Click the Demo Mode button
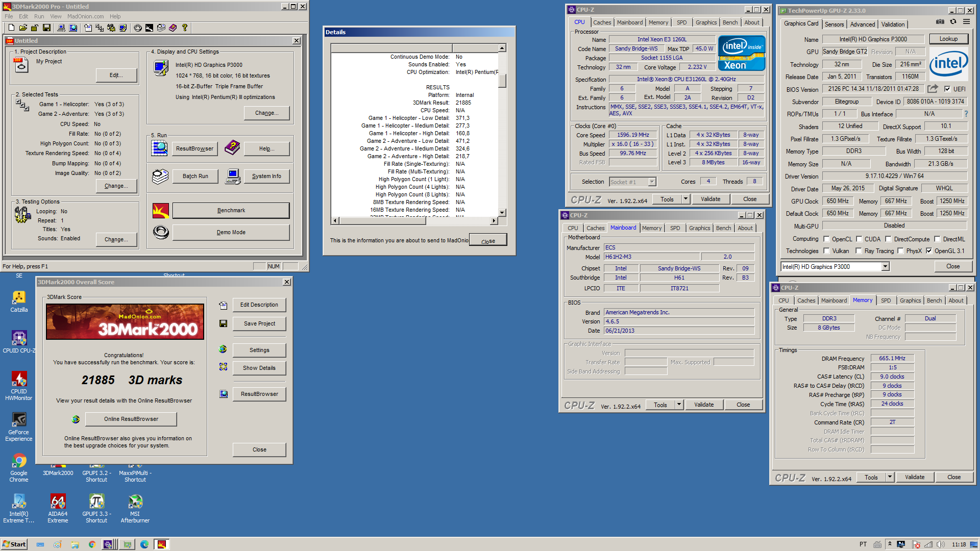Viewport: 980px width, 551px height. [231, 232]
